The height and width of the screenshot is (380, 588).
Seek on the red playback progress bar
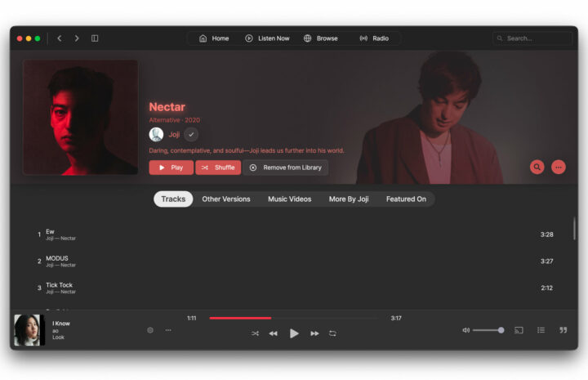tap(294, 318)
